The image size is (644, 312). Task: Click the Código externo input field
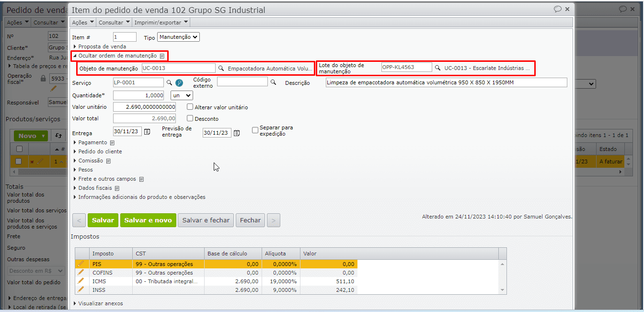coord(242,82)
